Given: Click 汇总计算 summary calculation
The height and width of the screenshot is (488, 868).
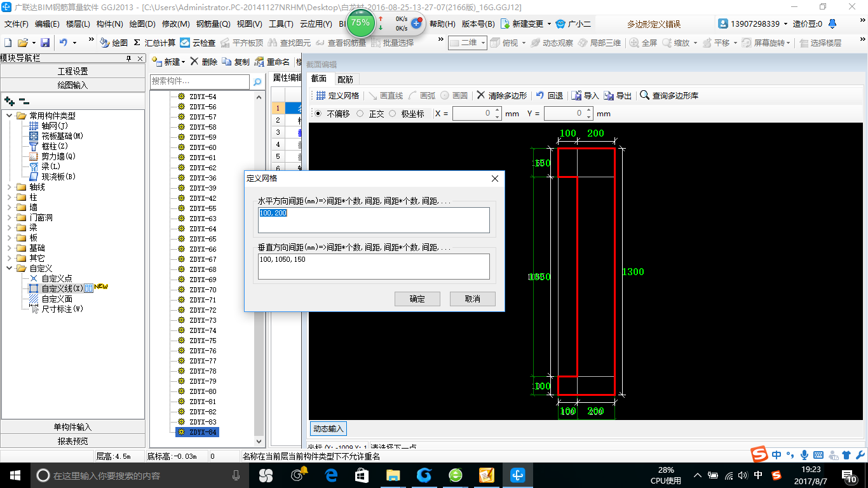Looking at the screenshot, I should point(154,43).
